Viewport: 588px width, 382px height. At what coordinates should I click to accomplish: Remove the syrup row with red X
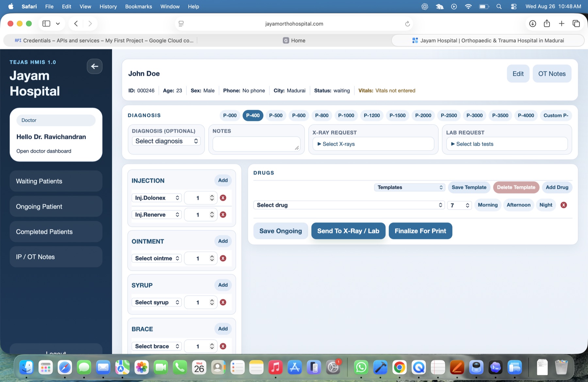coord(223,302)
